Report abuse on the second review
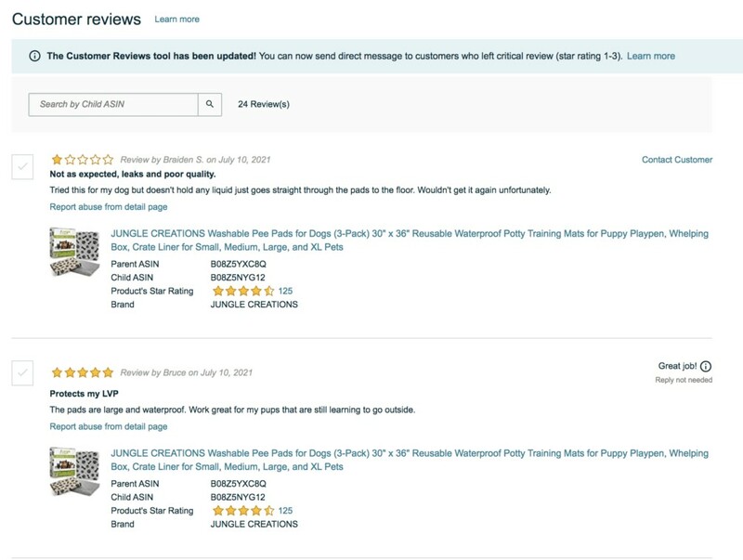 pos(109,426)
